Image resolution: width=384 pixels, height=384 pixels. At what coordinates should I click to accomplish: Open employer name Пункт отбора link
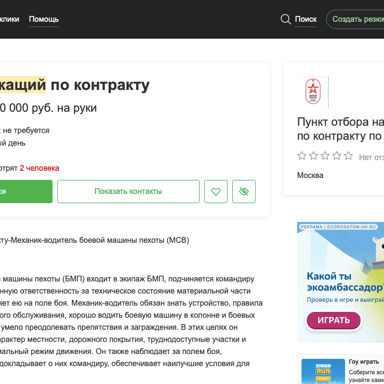[x=340, y=129]
